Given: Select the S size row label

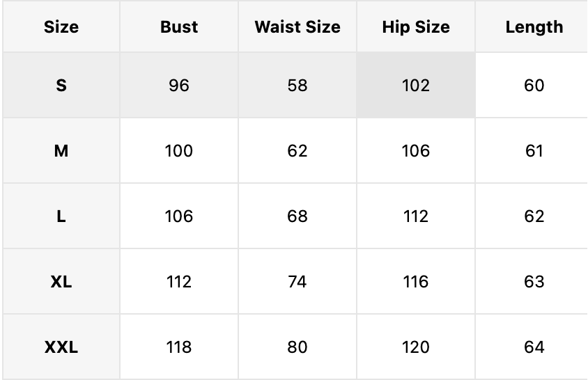Looking at the screenshot, I should click(61, 85).
